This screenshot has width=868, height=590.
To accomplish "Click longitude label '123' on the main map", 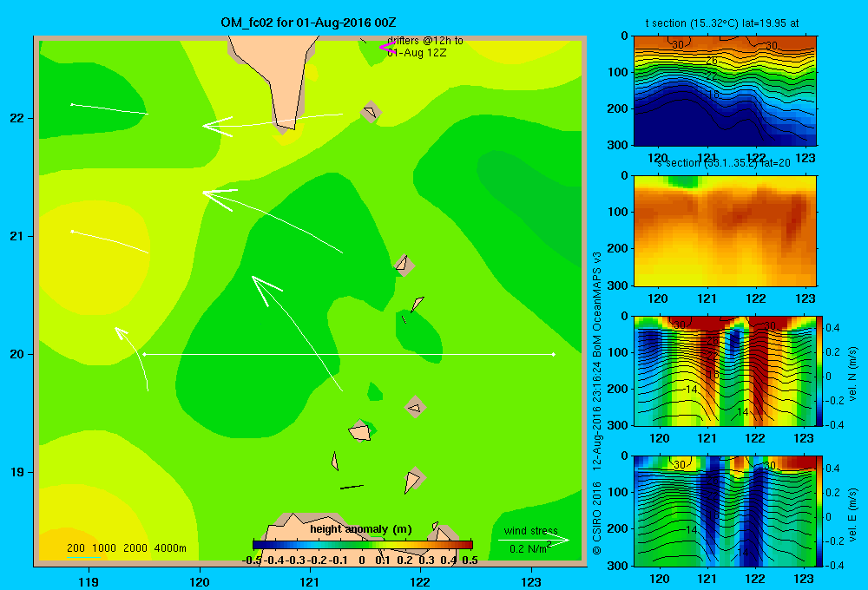I will coord(531,581).
